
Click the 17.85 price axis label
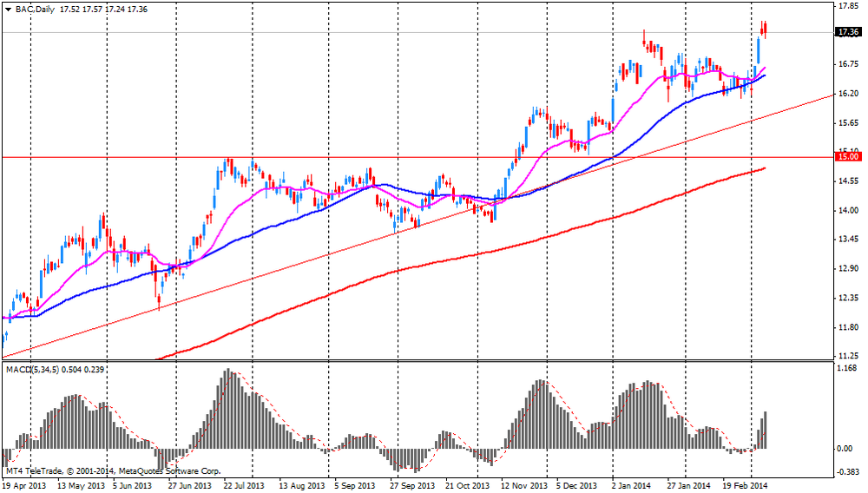[848, 6]
